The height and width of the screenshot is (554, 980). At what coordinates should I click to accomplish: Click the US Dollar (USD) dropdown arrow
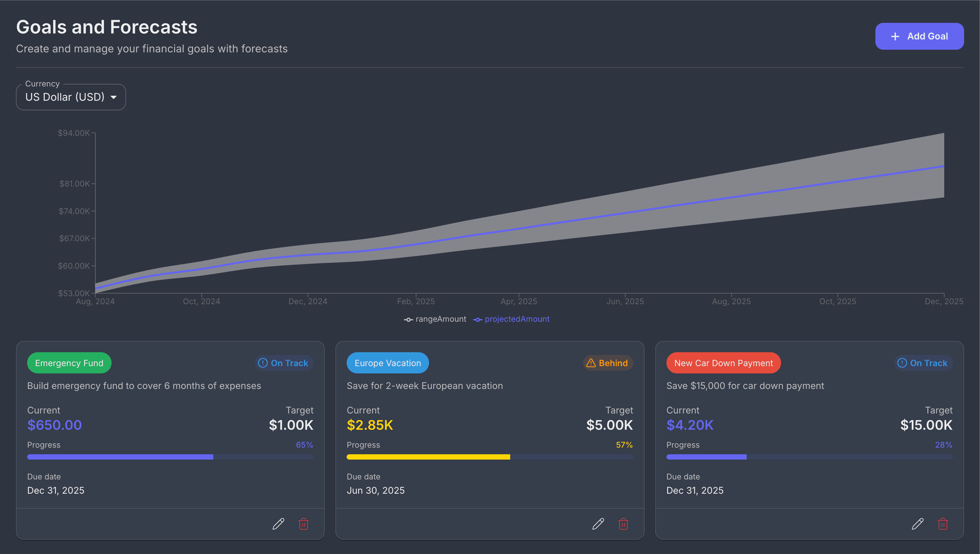pyautogui.click(x=113, y=97)
